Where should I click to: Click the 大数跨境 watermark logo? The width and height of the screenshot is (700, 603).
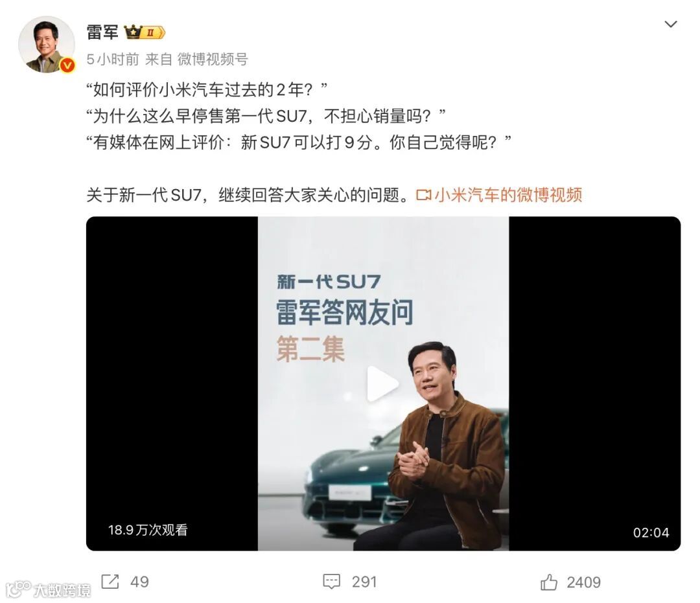(x=49, y=589)
